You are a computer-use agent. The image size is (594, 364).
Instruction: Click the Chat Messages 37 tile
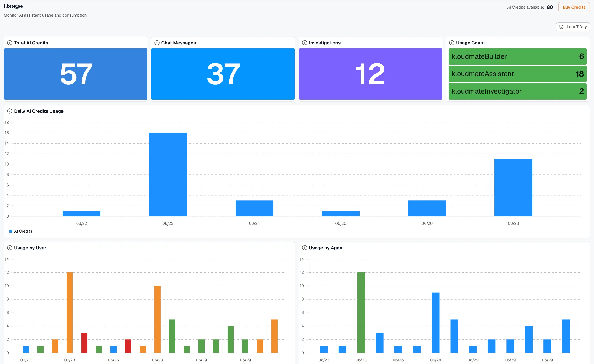pyautogui.click(x=223, y=74)
